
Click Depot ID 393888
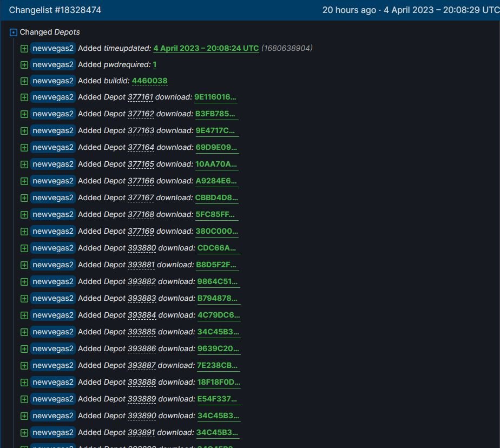(142, 383)
